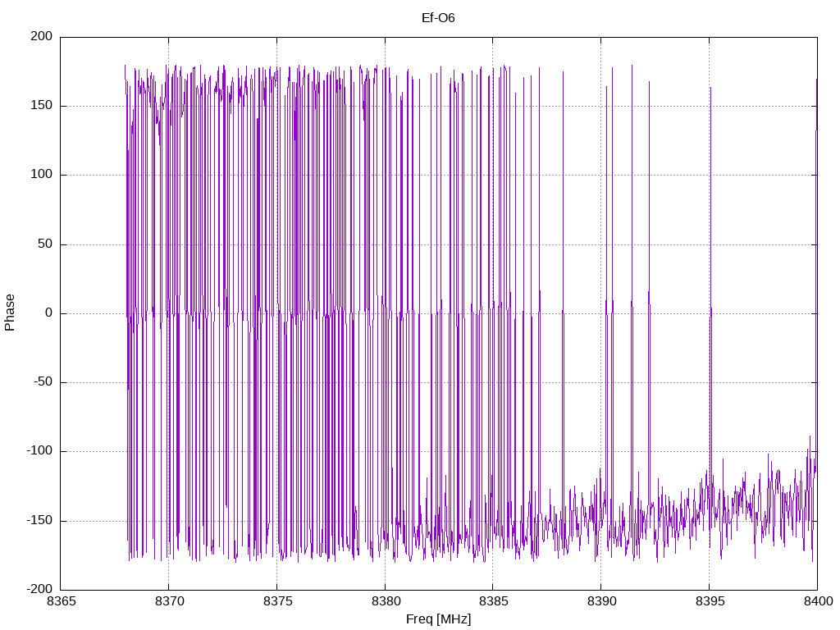Click the x-axis tick value 8365
This screenshot has height=630, width=840.
tap(61, 601)
